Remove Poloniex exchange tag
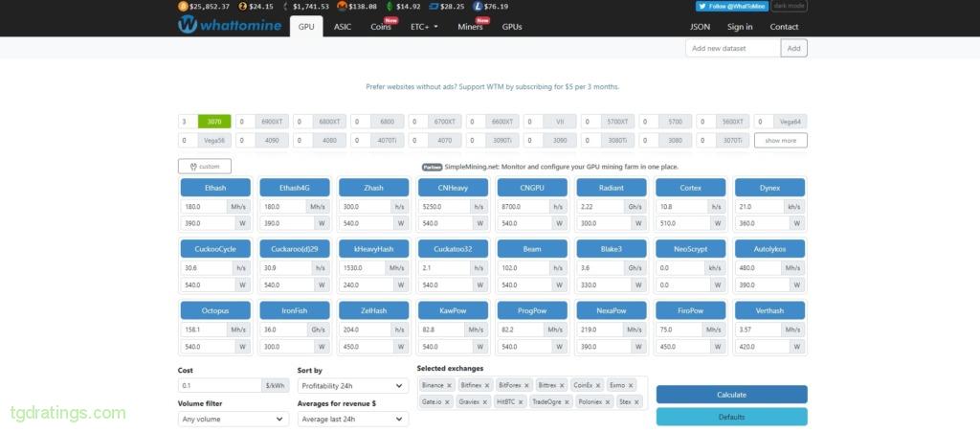The image size is (980, 433). pyautogui.click(x=608, y=401)
